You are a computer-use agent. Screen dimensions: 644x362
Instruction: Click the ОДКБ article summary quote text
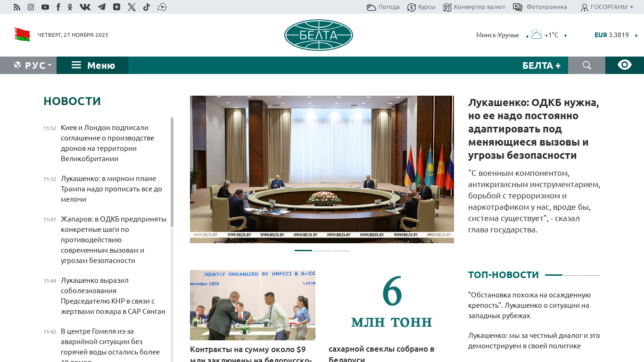(534, 201)
